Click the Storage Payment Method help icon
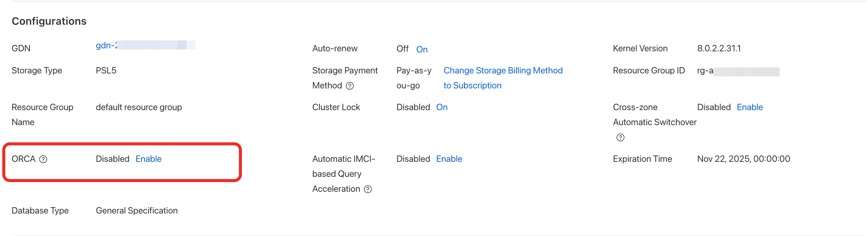 [x=350, y=86]
